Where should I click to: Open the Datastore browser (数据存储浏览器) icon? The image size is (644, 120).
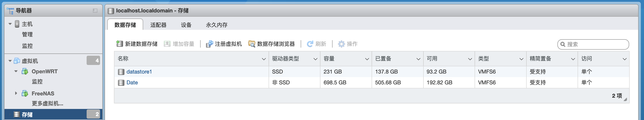click(252, 44)
